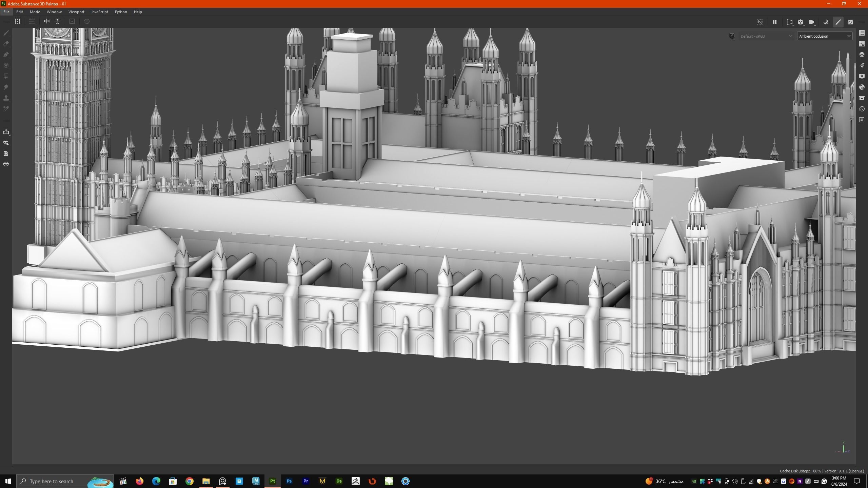Screen dimensions: 868x488
Task: Expand the 3D/2D view mode dropdown
Action: [801, 22]
